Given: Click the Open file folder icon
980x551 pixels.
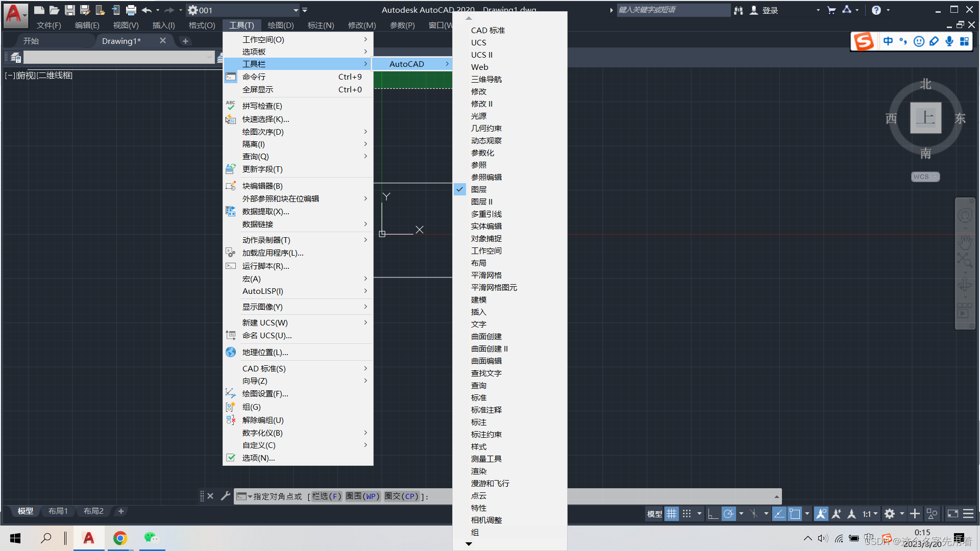Looking at the screenshot, I should (55, 10).
